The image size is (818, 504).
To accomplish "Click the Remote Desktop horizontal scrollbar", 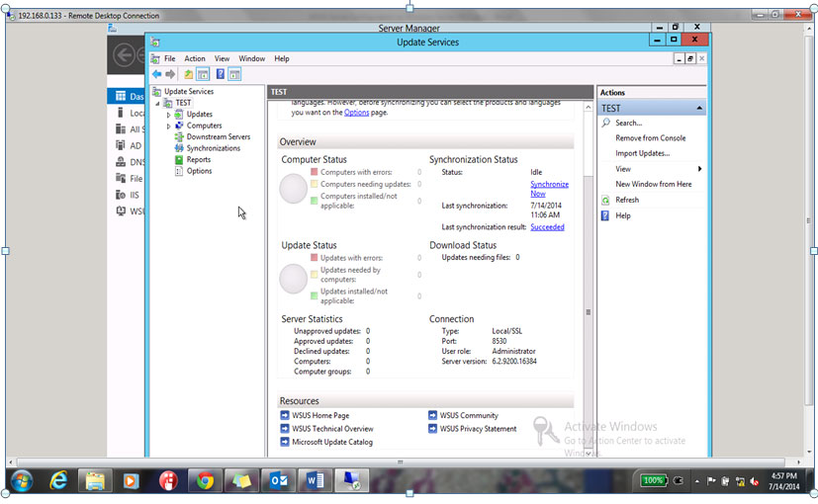I will pos(401,462).
